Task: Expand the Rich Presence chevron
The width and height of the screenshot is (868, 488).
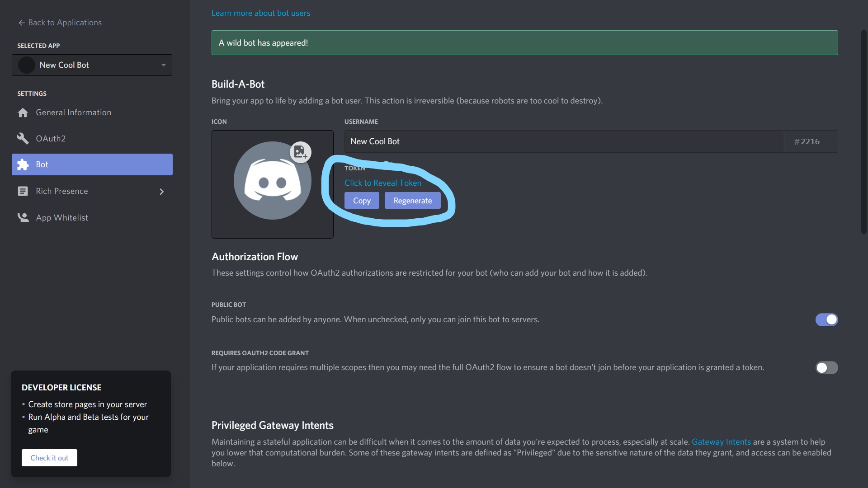Action: [x=162, y=192]
